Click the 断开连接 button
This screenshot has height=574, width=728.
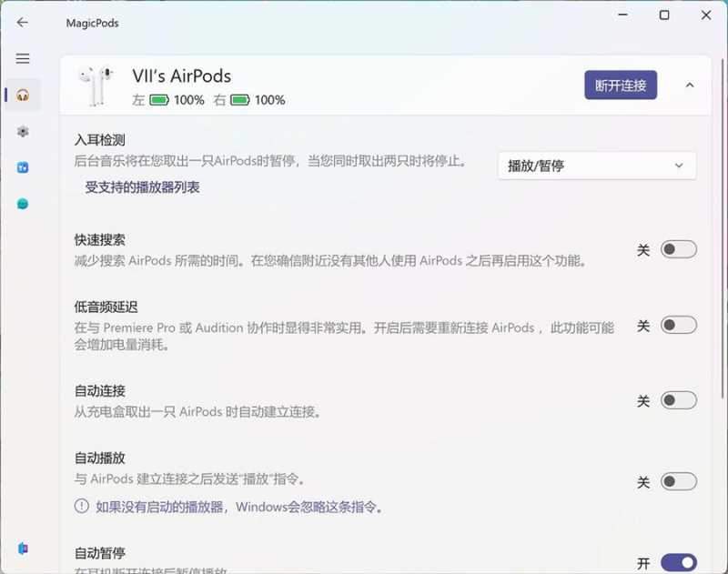coord(620,86)
